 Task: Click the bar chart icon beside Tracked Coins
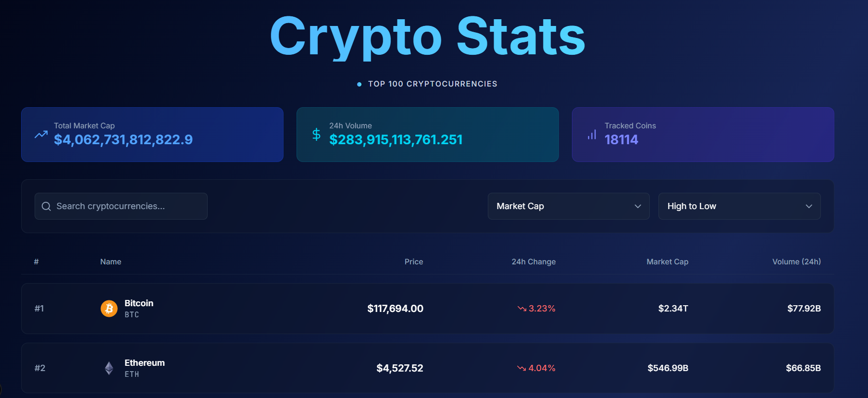point(592,135)
